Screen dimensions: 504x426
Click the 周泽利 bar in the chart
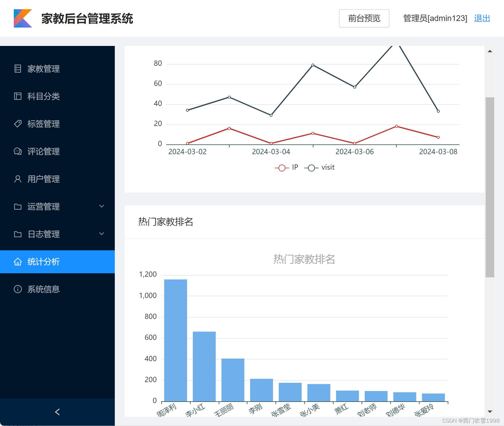176,340
